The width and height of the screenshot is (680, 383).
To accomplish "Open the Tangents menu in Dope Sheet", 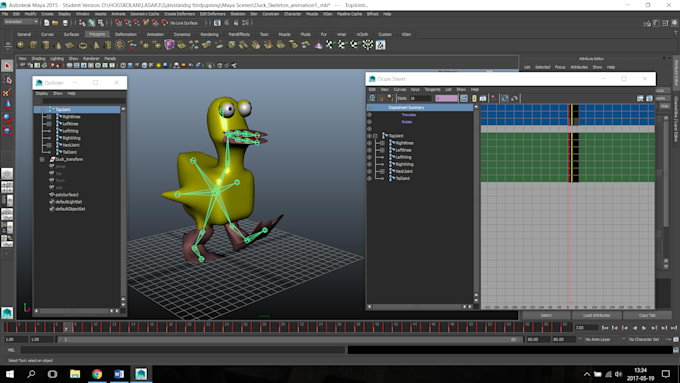I will 432,90.
